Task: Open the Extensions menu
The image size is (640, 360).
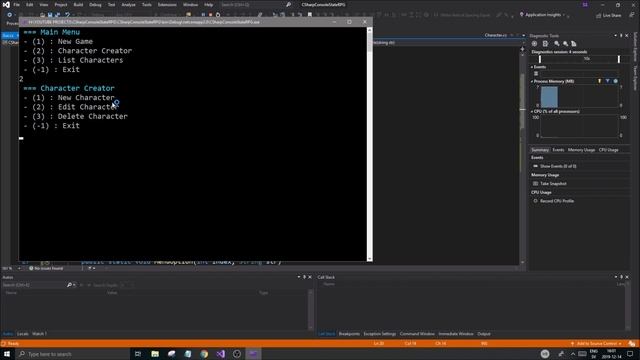Action: 167,4
